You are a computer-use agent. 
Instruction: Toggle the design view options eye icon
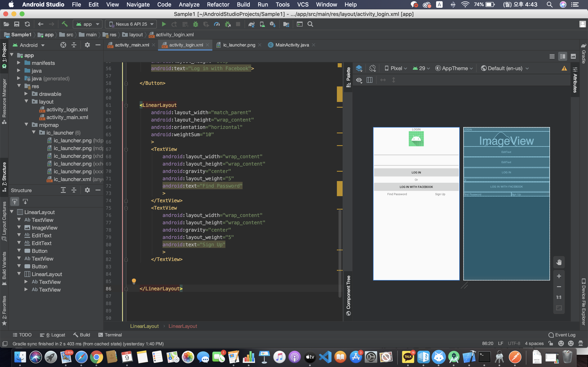[x=359, y=80]
